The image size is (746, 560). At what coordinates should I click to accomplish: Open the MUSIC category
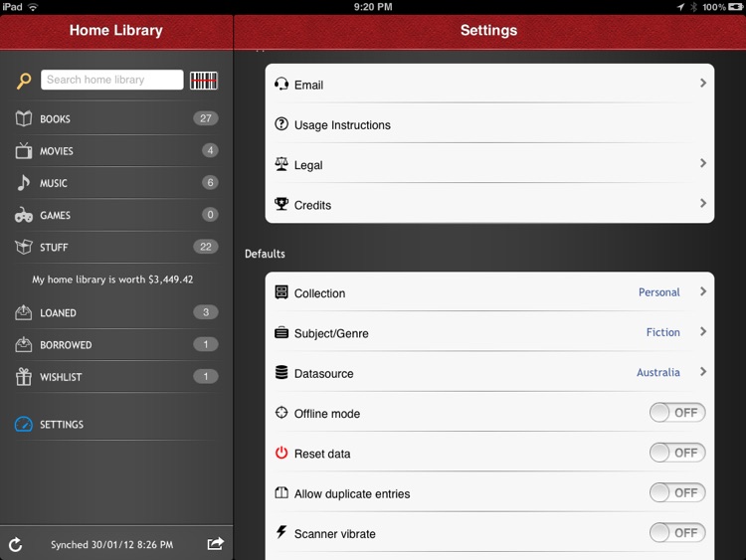point(116,183)
